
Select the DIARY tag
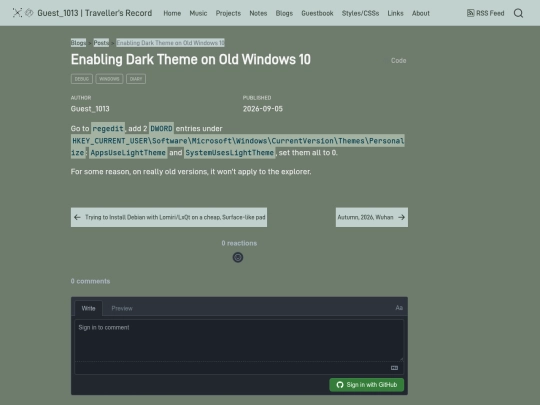136,79
